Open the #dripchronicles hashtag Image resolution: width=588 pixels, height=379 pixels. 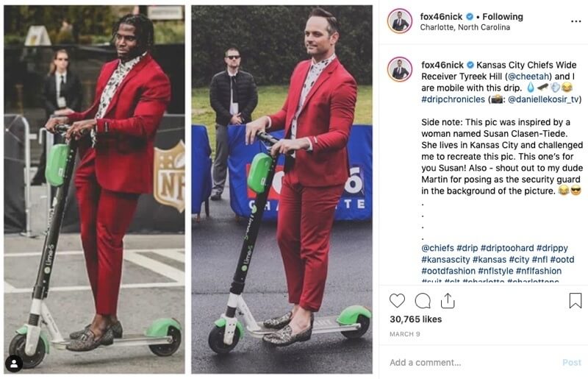click(453, 99)
